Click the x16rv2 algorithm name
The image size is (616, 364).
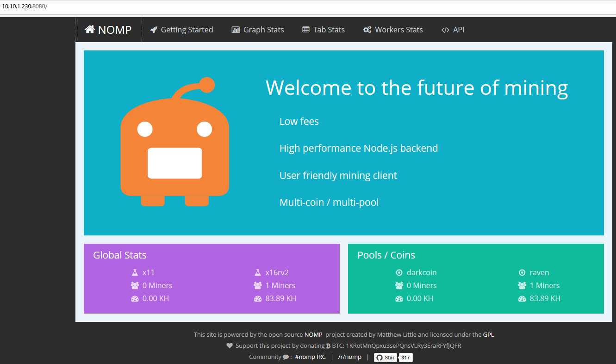tap(277, 272)
